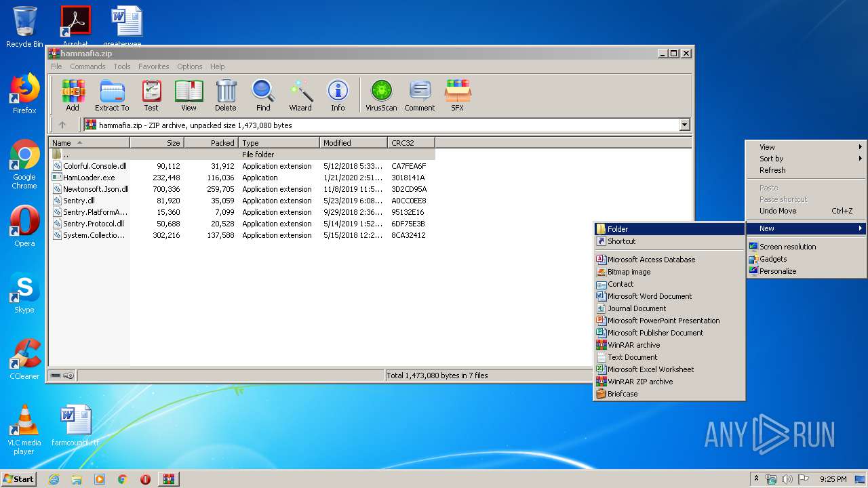Click the SFX toolbar icon
Image resolution: width=868 pixels, height=488 pixels.
[x=458, y=95]
